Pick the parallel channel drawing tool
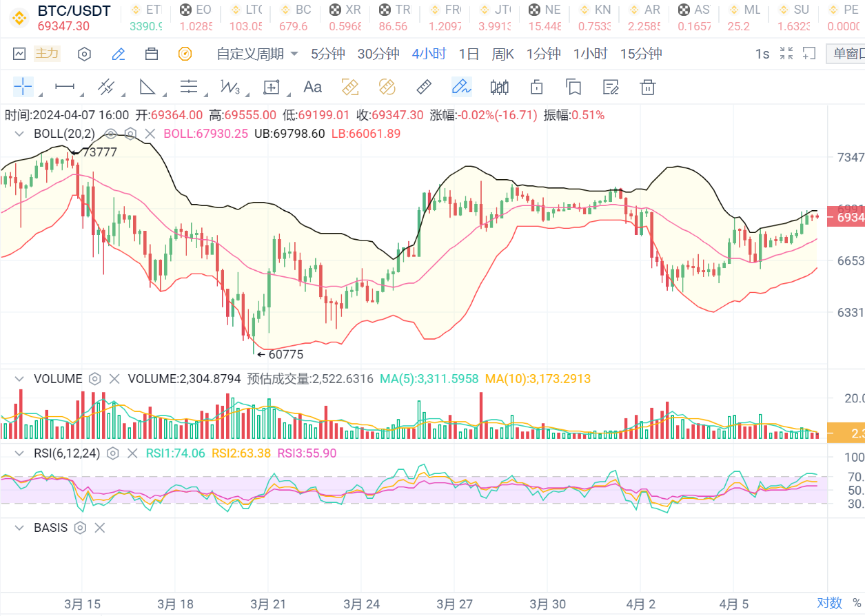 105,87
